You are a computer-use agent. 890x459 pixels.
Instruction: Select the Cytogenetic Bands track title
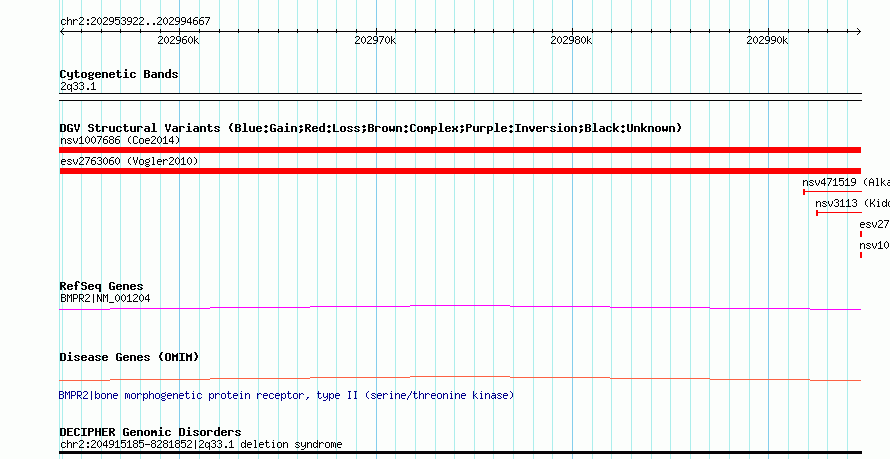(119, 74)
